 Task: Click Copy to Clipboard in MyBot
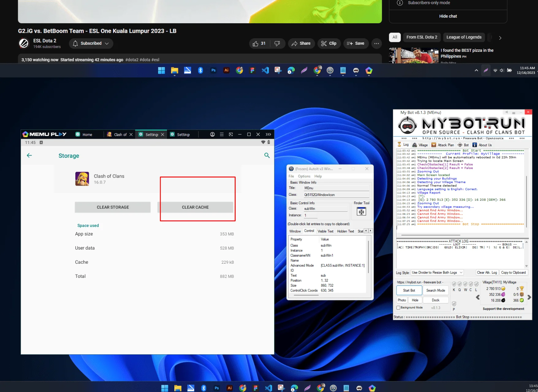point(513,273)
